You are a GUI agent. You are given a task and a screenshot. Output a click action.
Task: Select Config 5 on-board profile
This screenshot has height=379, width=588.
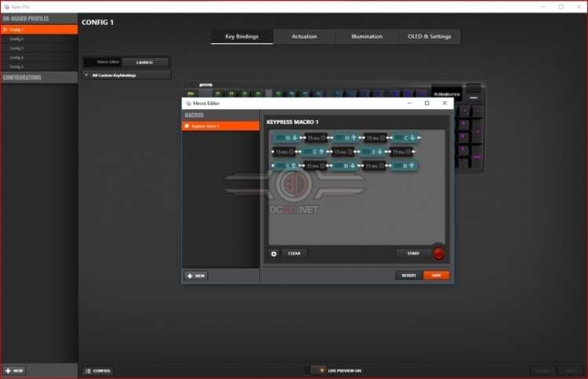pyautogui.click(x=39, y=67)
